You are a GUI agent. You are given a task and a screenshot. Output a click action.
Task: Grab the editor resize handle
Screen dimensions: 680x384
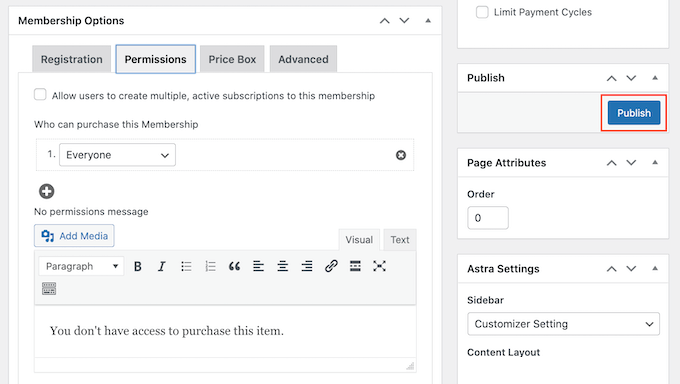tap(410, 366)
